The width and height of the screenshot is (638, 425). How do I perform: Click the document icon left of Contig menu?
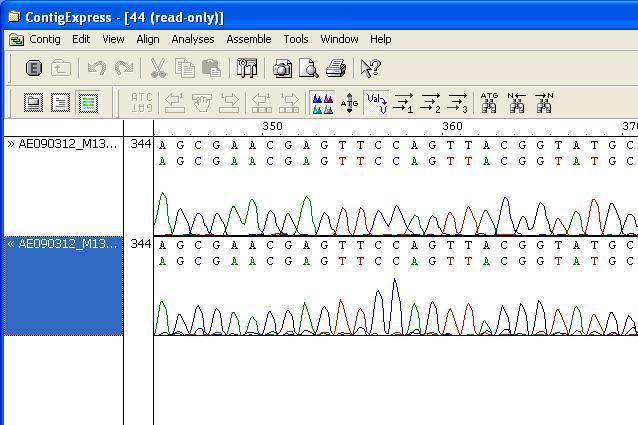pos(17,40)
